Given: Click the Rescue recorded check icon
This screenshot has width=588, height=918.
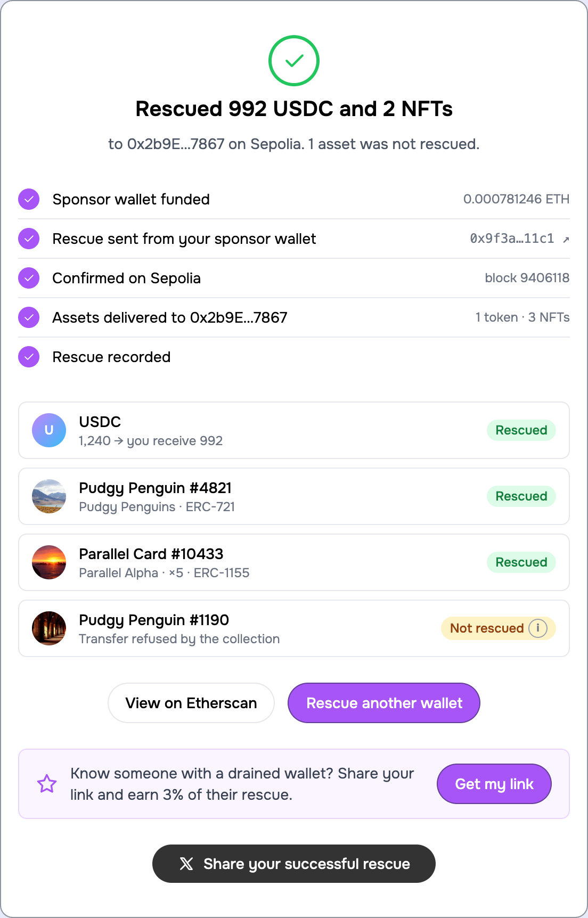Looking at the screenshot, I should [x=29, y=357].
